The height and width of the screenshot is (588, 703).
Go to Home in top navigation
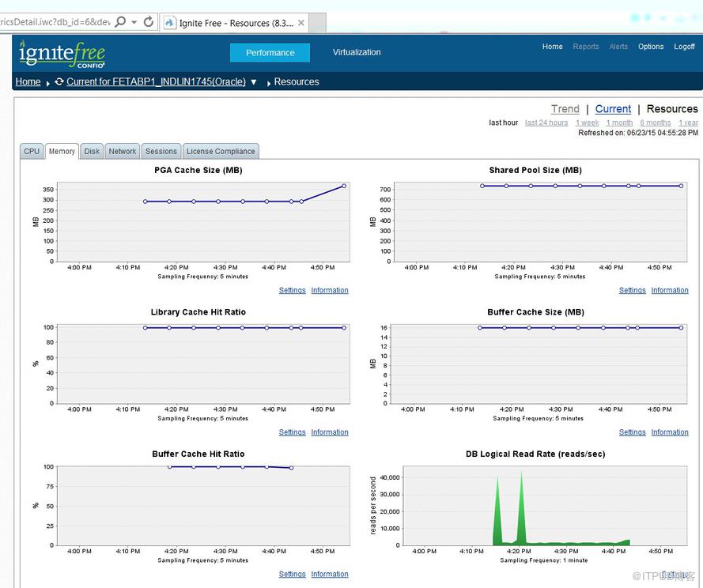[552, 46]
